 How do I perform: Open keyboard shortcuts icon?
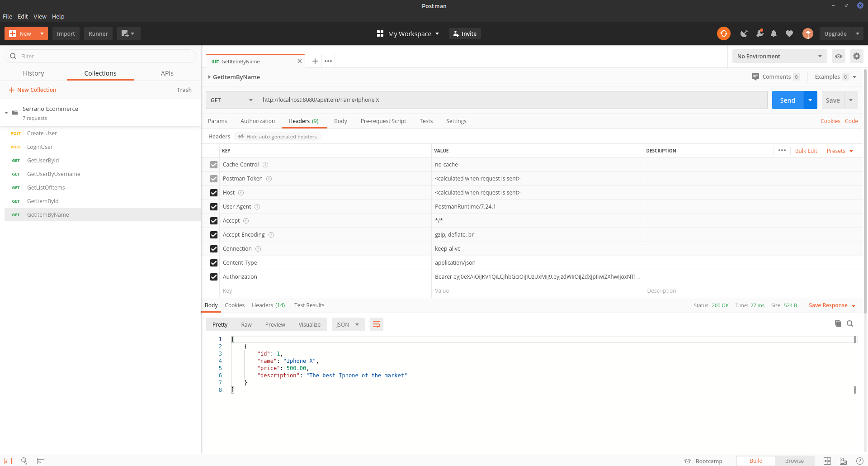click(x=844, y=461)
